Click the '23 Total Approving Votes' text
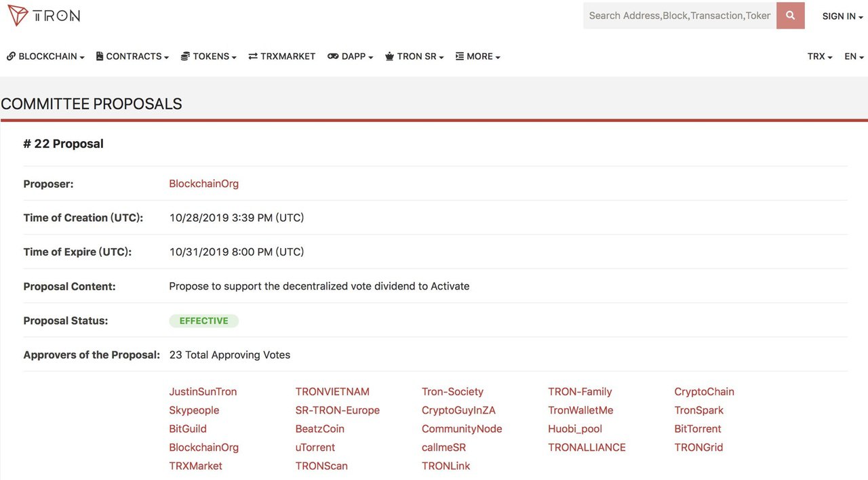Screen dimensions: 868x480 click(229, 355)
